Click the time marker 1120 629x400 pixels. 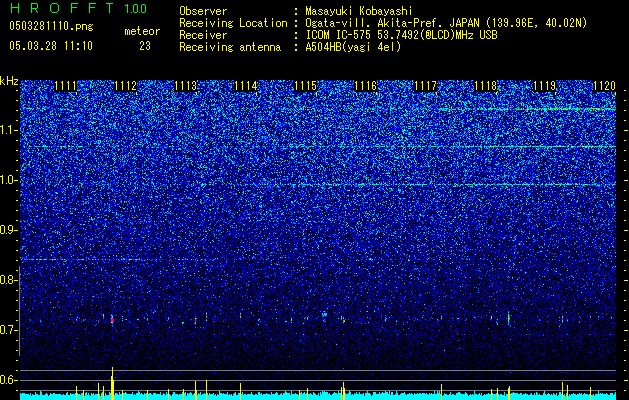tap(605, 86)
